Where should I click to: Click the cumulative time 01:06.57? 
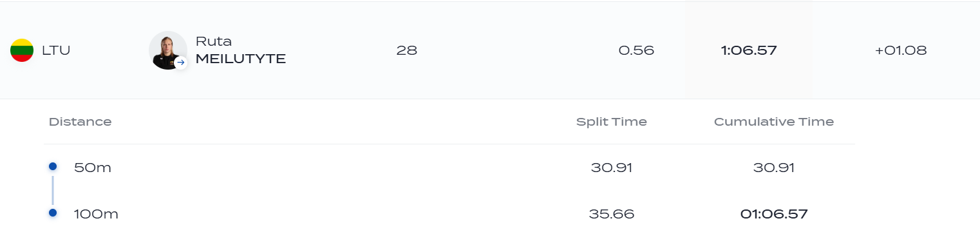tap(774, 214)
